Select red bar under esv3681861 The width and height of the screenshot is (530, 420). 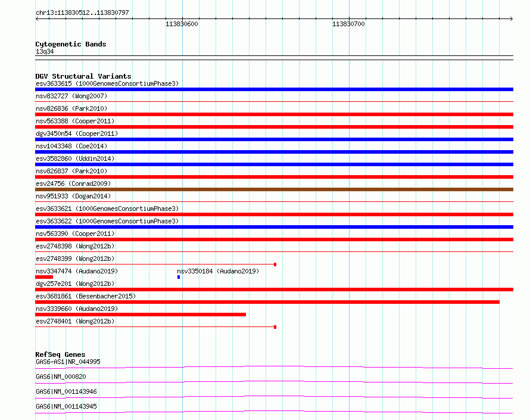pos(267,302)
